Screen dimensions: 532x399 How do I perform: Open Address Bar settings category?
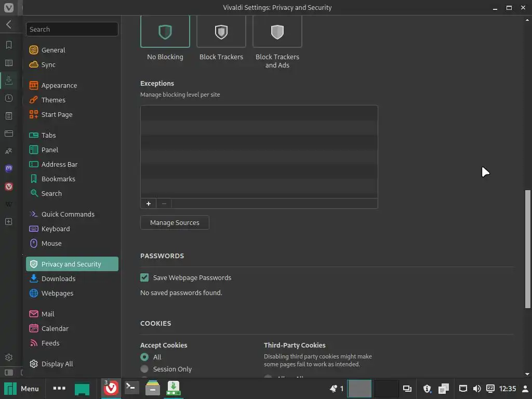pos(72,164)
